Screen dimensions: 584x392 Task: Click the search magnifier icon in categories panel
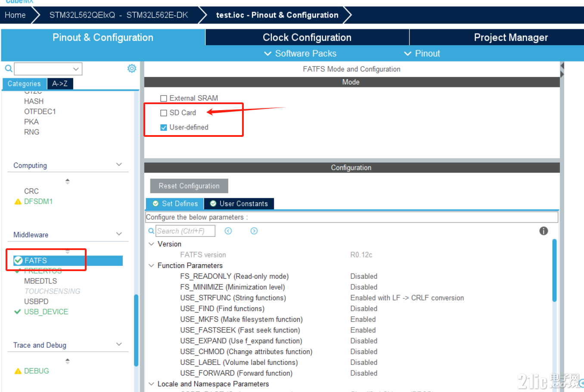[9, 68]
